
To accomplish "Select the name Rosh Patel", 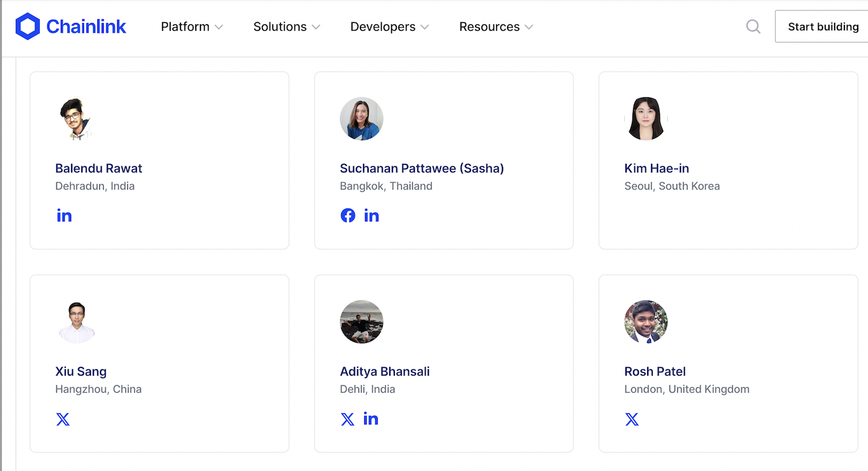I will pos(655,371).
